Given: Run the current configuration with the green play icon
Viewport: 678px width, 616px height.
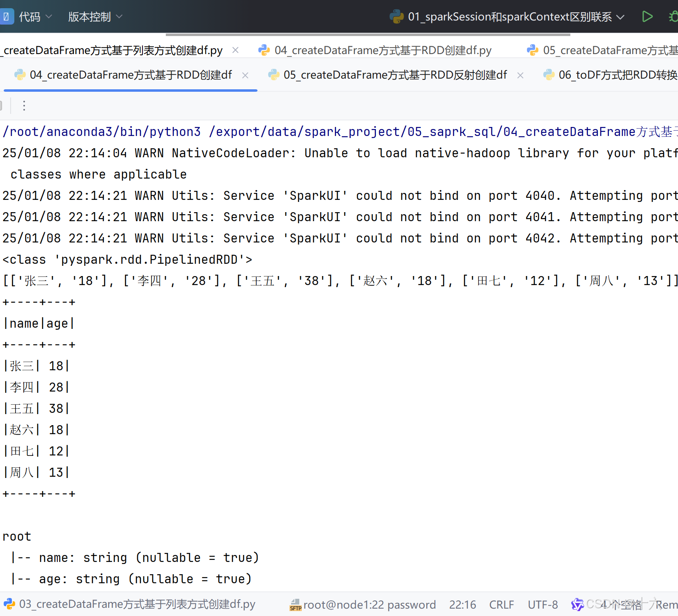Looking at the screenshot, I should pos(647,17).
